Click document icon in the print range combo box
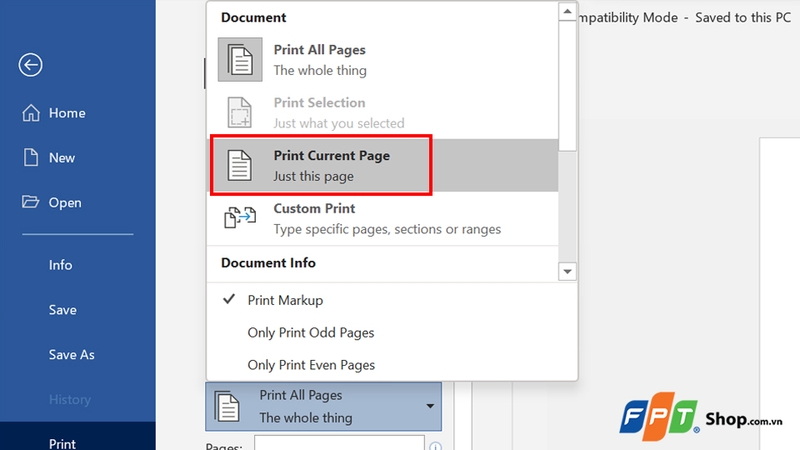This screenshot has width=800, height=450. pyautogui.click(x=227, y=406)
